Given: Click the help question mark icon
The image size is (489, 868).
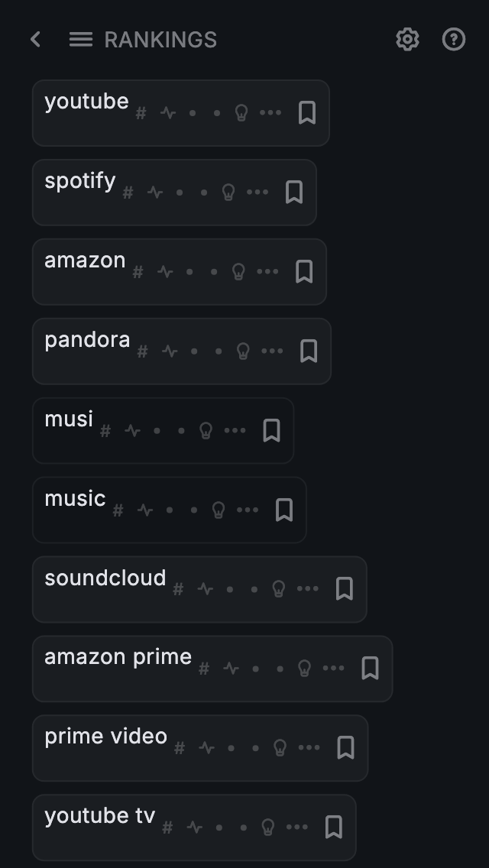Looking at the screenshot, I should point(454,40).
